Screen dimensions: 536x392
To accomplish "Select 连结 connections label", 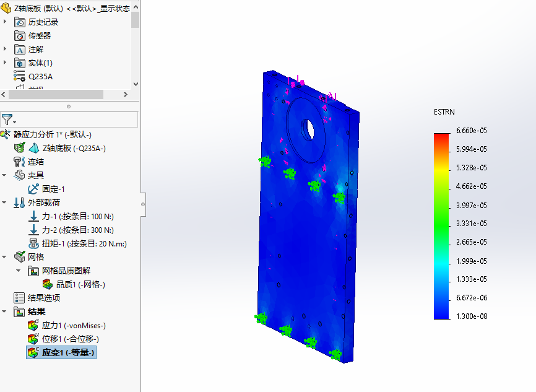I will 35,162.
